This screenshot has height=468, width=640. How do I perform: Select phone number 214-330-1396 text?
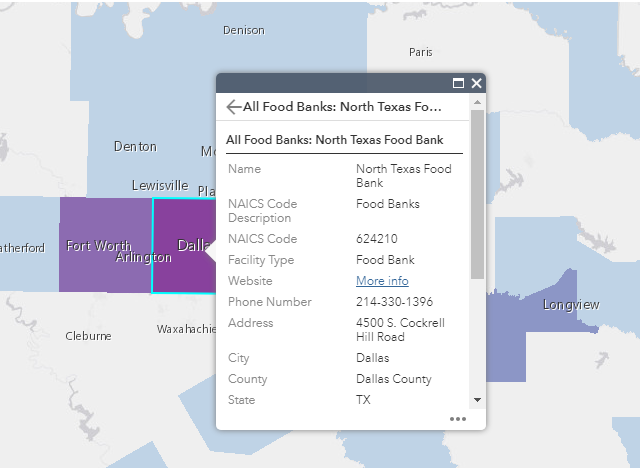click(x=394, y=302)
